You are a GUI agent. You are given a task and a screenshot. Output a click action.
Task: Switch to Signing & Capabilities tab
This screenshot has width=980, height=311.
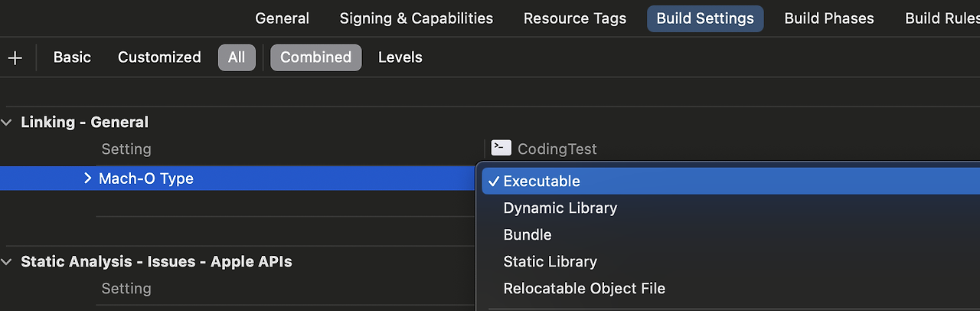click(x=416, y=18)
